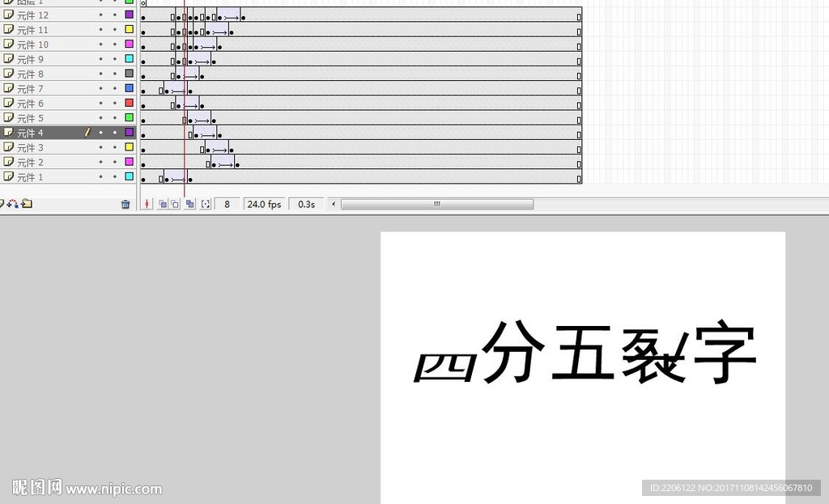Toggle red outline swatch of 元件 6
This screenshot has width=829, height=504.
coord(129,103)
